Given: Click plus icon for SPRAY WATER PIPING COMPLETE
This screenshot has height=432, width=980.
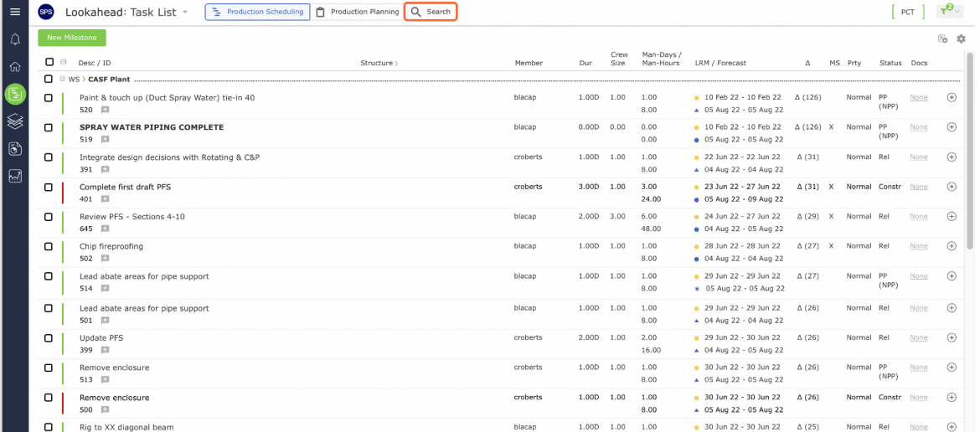Looking at the screenshot, I should coord(952,126).
